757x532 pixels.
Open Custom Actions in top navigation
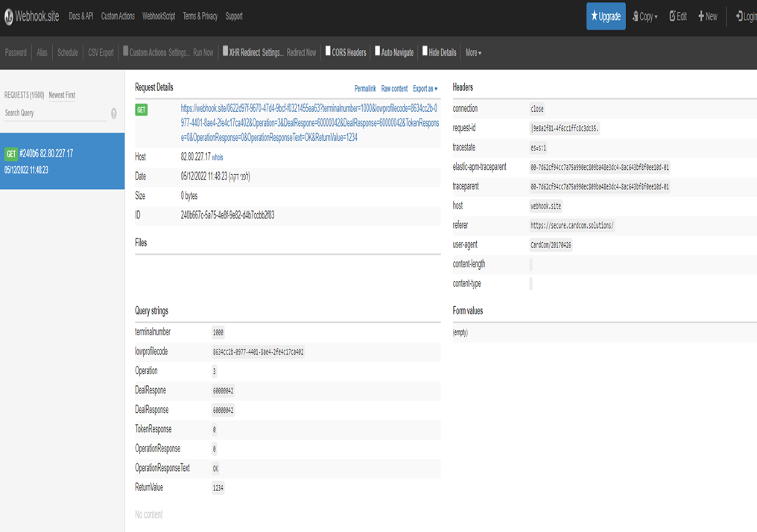click(x=118, y=16)
